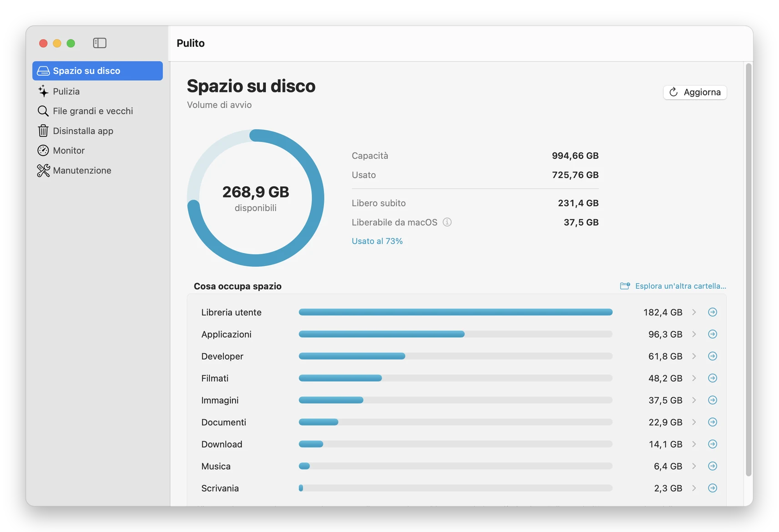Click the folder icon beside Esplora un'altra cartella
The image size is (779, 532).
click(625, 286)
